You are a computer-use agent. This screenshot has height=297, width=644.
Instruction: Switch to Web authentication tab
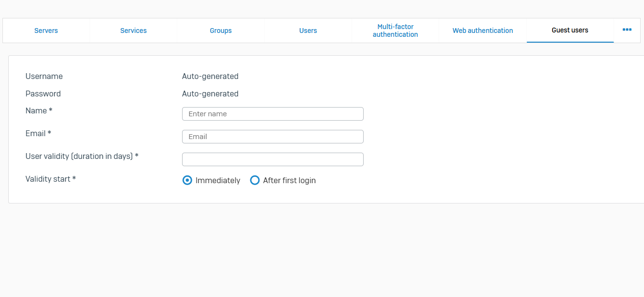tap(483, 31)
